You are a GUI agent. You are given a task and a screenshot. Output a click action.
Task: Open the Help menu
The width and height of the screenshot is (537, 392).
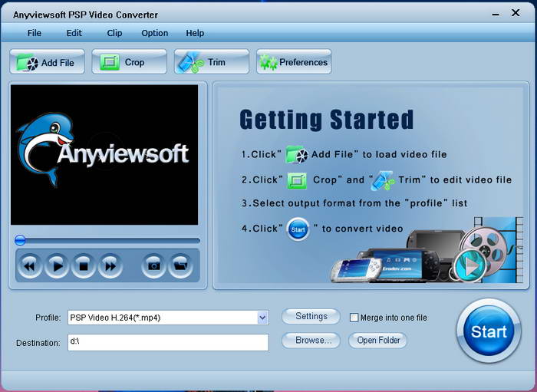tap(195, 33)
